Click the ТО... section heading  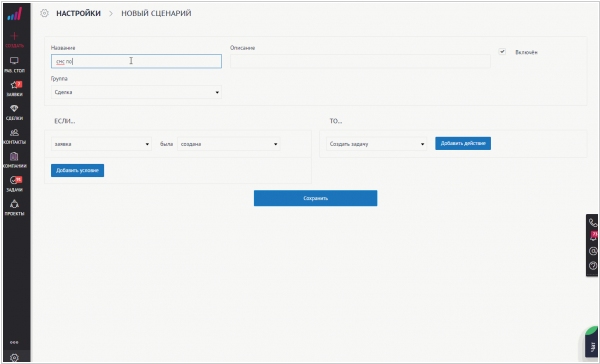click(336, 121)
